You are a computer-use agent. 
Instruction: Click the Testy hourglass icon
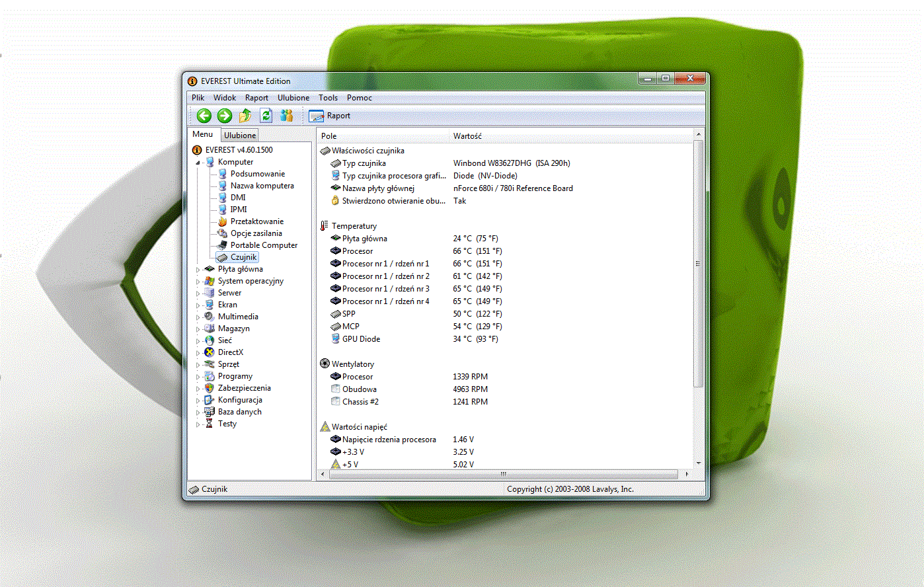[x=210, y=424]
